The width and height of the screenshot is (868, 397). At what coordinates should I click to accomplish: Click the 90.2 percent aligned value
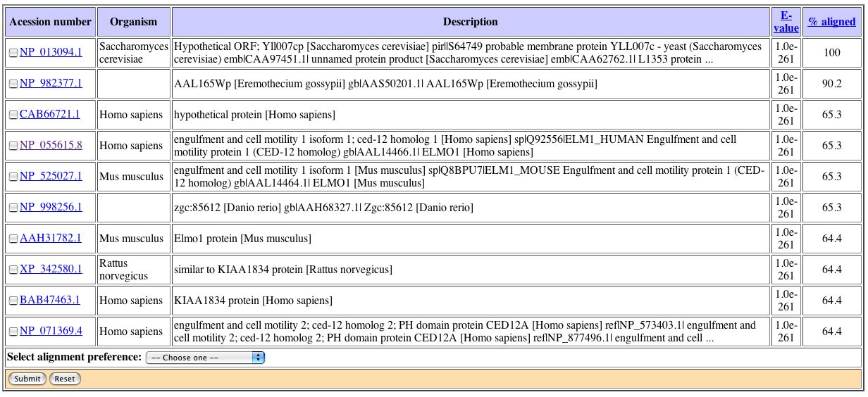(832, 84)
